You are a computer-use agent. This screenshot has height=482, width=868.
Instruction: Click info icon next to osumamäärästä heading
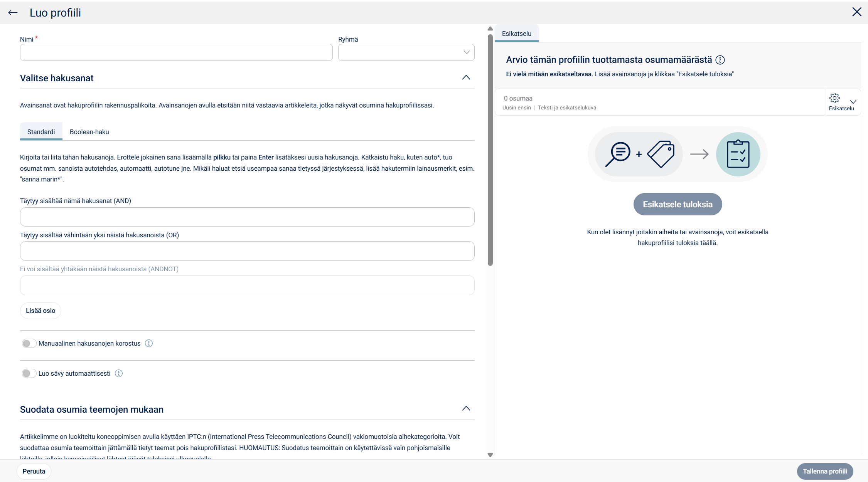720,60
